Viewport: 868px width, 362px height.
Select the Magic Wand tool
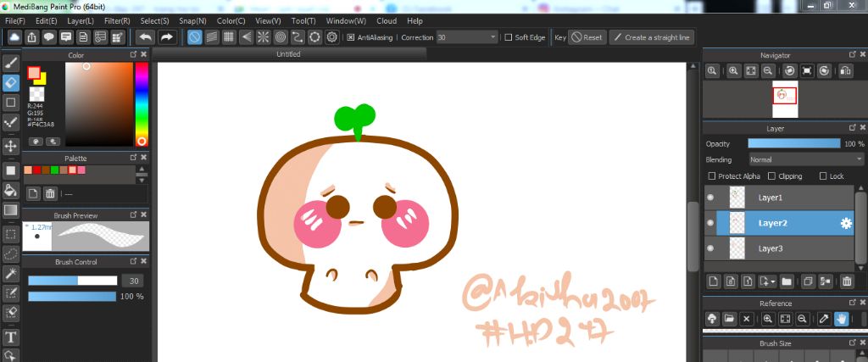click(11, 274)
